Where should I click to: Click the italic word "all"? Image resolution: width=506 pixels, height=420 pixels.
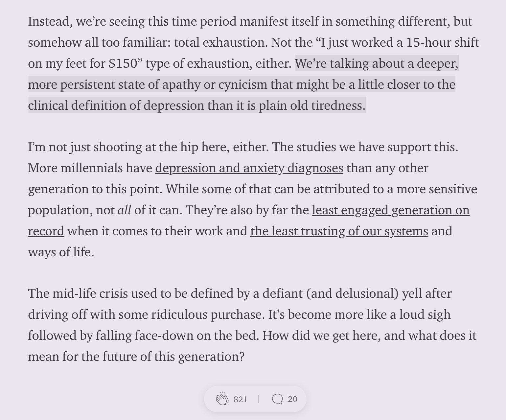pyautogui.click(x=124, y=210)
